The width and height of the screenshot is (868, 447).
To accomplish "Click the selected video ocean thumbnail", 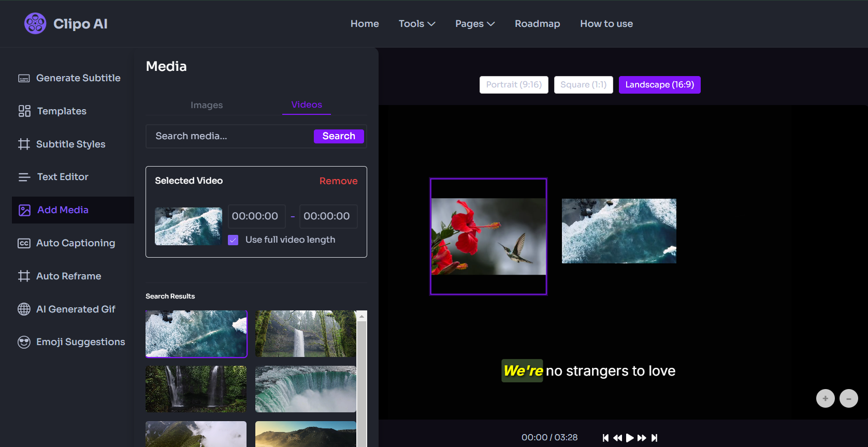I will (189, 226).
